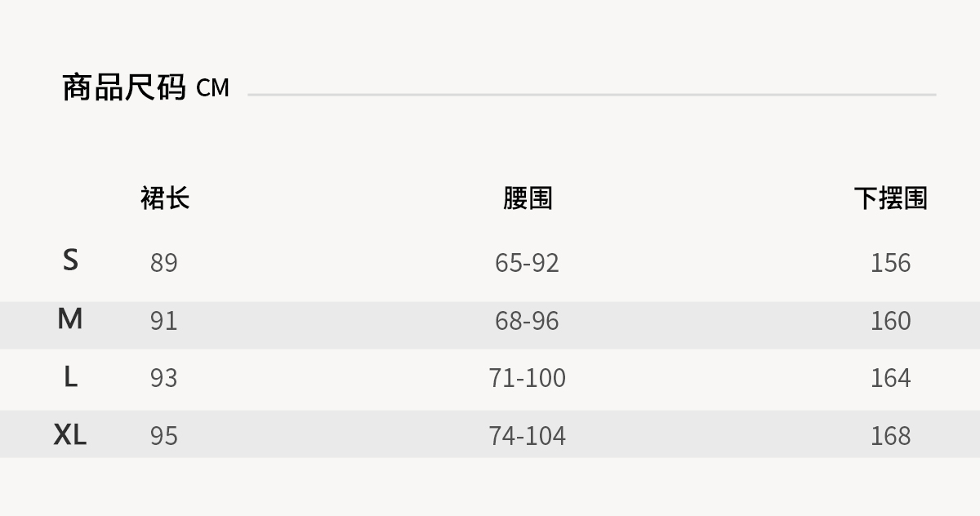
Task: Select the M size row label
Action: (70, 318)
